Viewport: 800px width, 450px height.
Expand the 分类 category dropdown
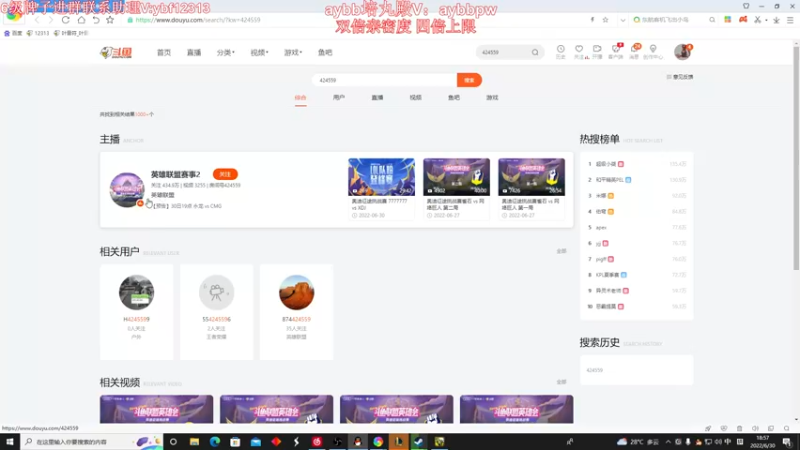[x=226, y=53]
